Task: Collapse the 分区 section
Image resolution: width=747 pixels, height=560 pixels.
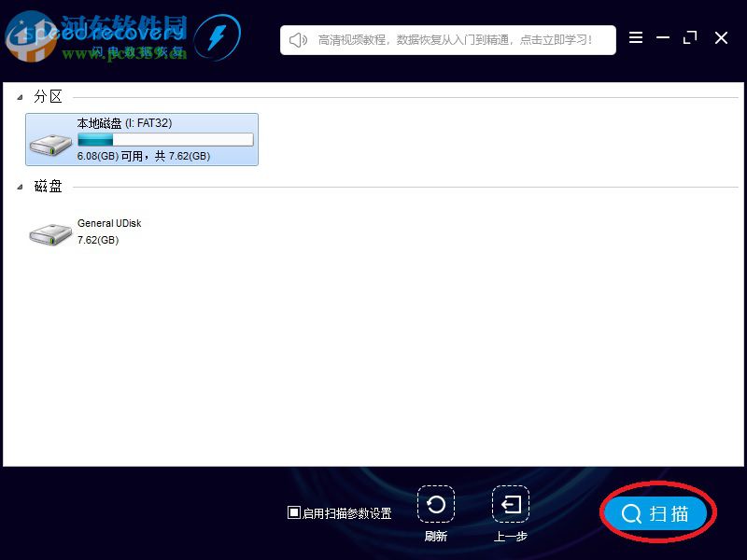Action: pyautogui.click(x=21, y=97)
